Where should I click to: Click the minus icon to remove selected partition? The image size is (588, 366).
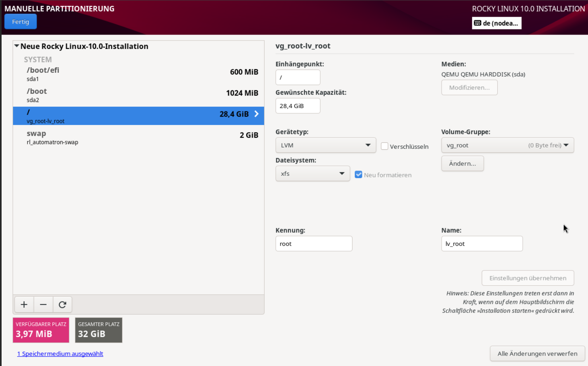coord(43,305)
